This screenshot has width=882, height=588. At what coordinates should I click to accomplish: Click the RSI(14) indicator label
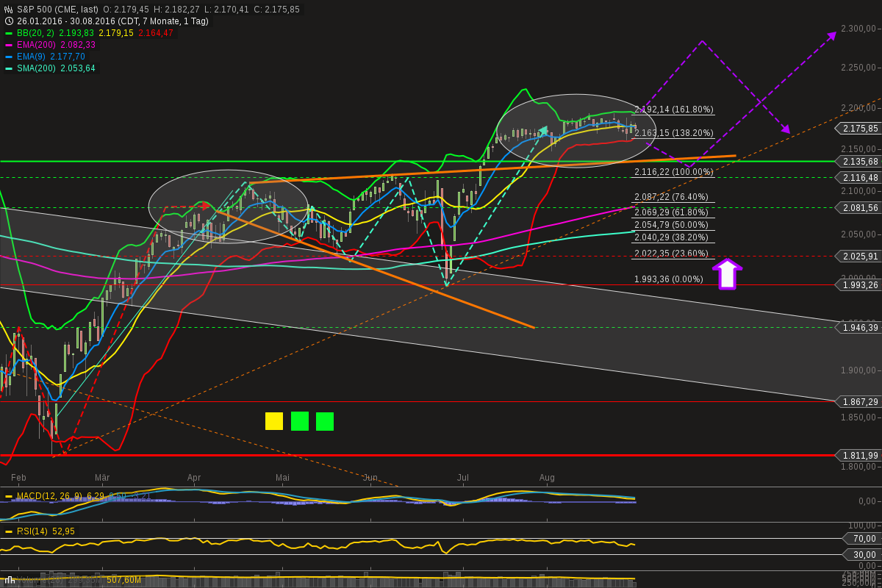coord(32,531)
